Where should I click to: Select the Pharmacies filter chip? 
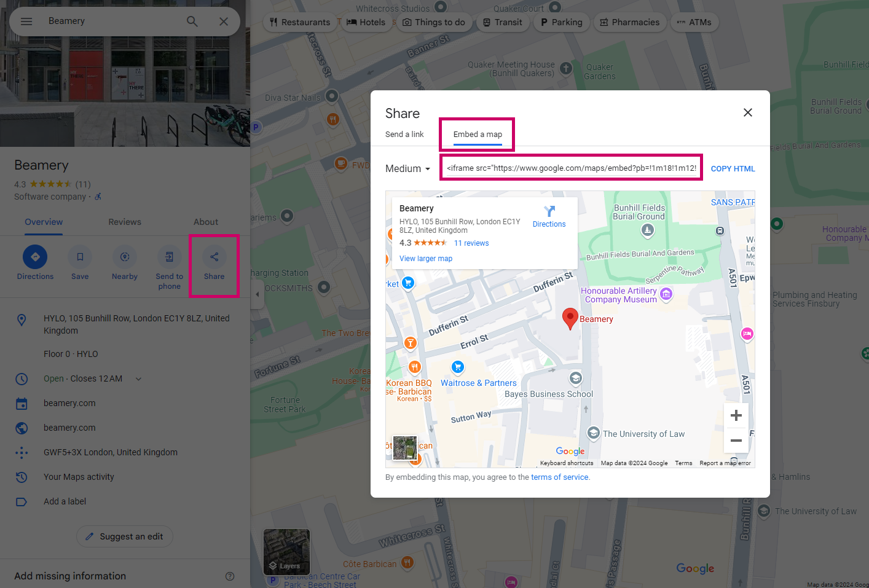click(630, 22)
